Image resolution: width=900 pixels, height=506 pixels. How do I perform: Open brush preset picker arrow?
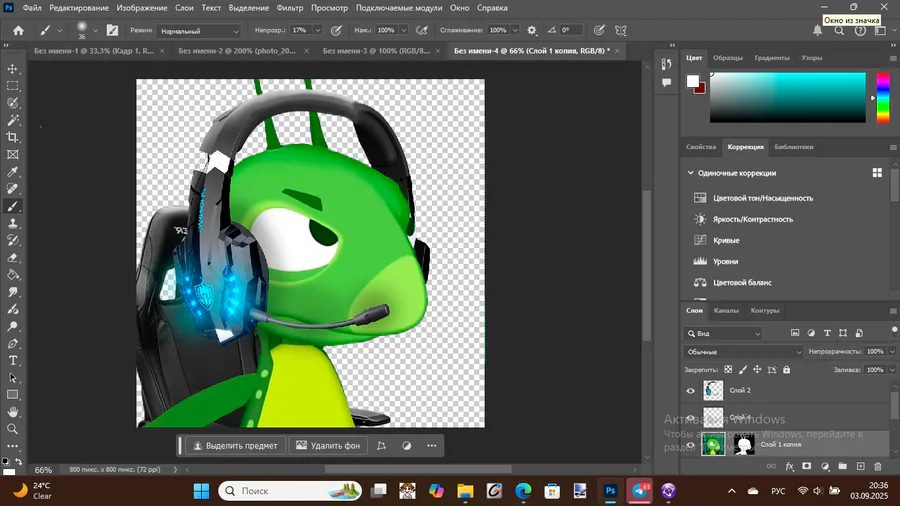(95, 31)
